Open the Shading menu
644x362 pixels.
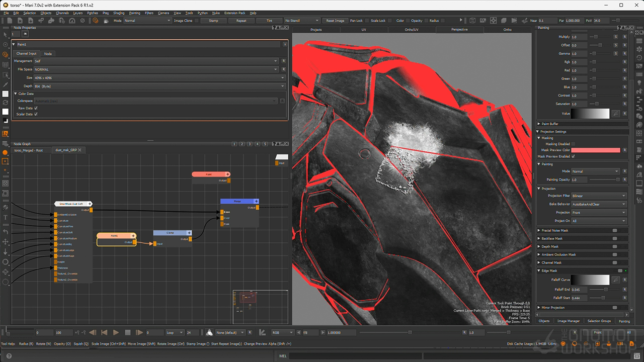point(119,13)
